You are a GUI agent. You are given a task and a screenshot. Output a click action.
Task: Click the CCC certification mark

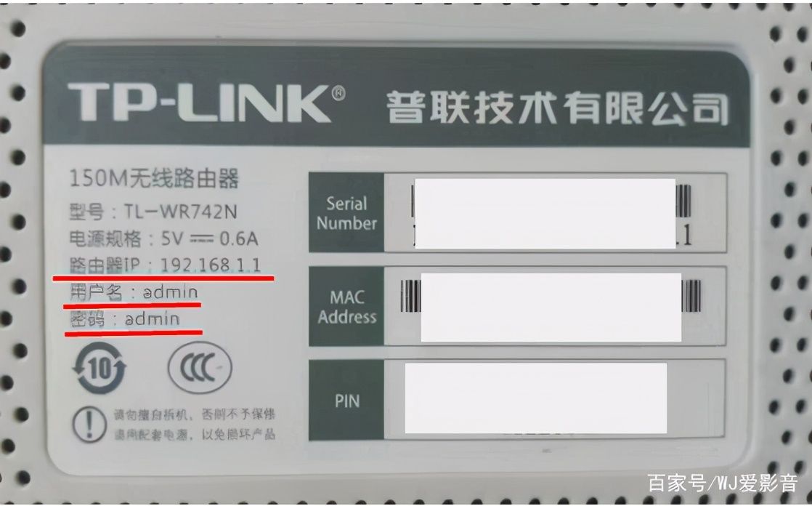coord(200,368)
